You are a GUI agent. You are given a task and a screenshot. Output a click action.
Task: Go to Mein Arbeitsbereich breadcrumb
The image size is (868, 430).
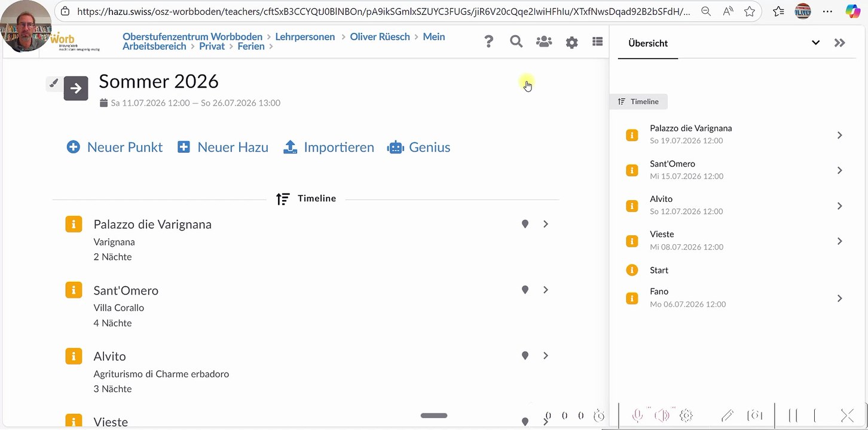point(284,41)
